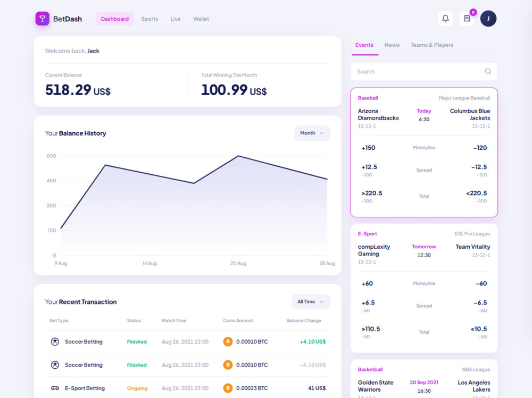Click the Bitcoin icon in the +4.10 US$ row
Viewport: 532px width, 398px height.
pos(228,341)
